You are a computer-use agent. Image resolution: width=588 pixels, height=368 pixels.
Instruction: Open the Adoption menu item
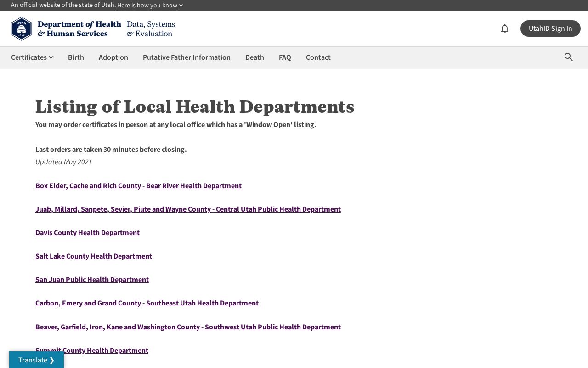(113, 57)
